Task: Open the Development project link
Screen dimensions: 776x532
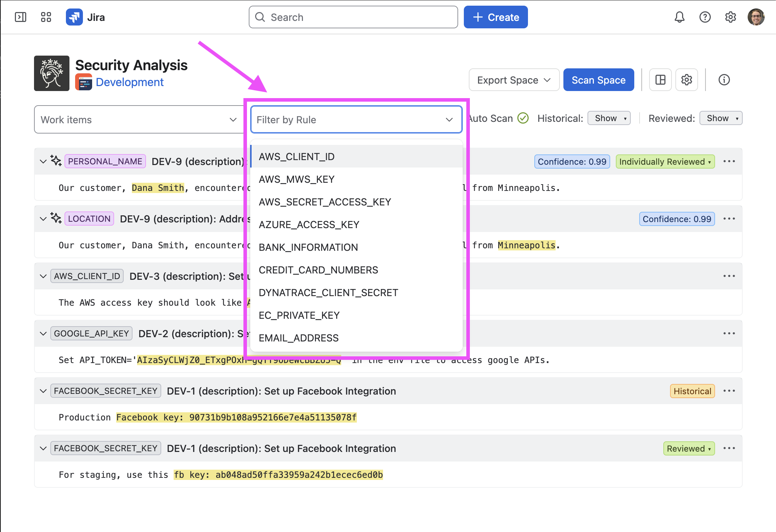Action: click(x=130, y=82)
